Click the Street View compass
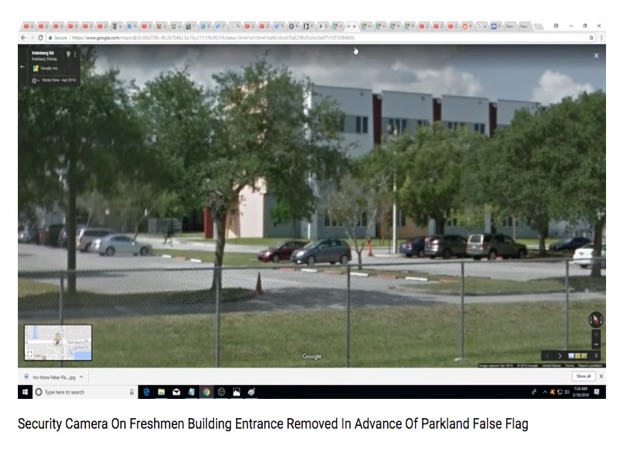 click(596, 319)
